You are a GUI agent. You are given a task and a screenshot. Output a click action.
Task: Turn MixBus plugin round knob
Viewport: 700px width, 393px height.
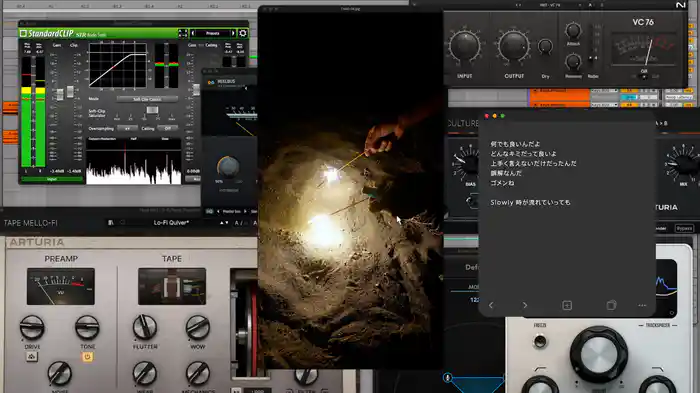click(228, 167)
